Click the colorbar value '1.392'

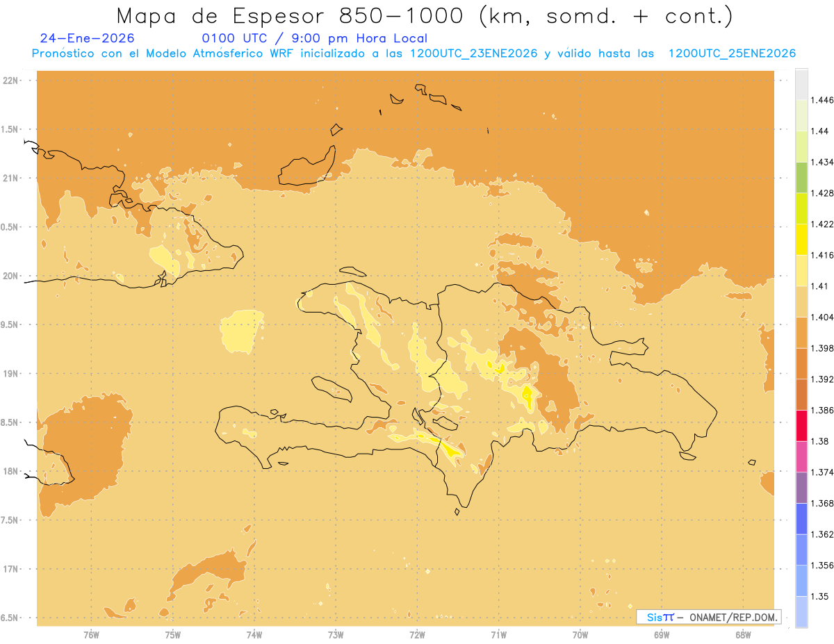coord(822,379)
